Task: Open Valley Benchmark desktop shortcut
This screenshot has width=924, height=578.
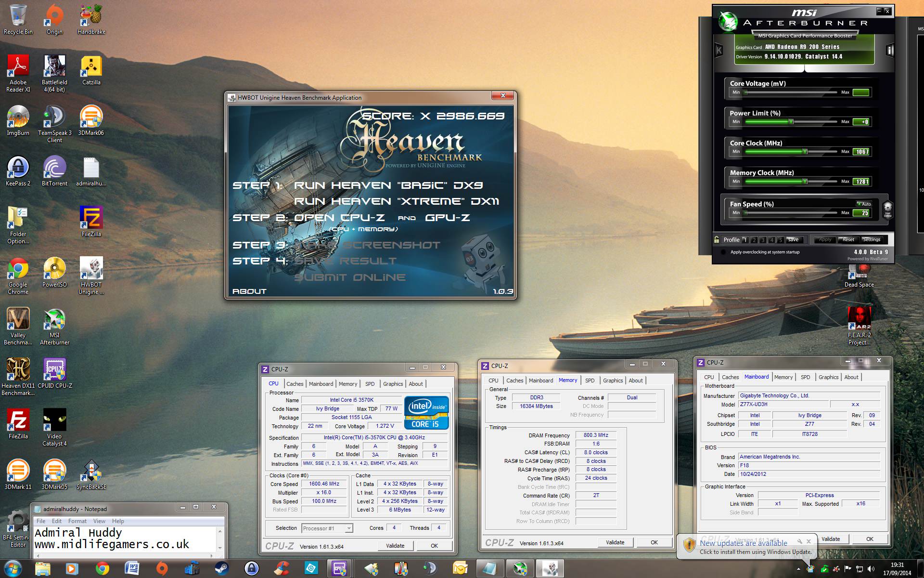Action: 18,326
